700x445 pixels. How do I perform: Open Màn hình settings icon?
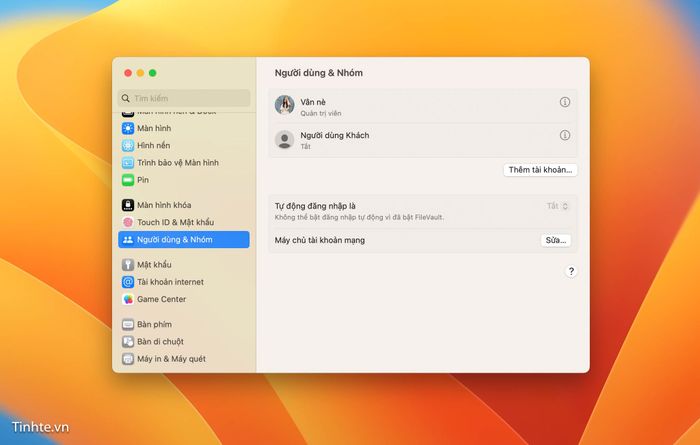[x=128, y=128]
